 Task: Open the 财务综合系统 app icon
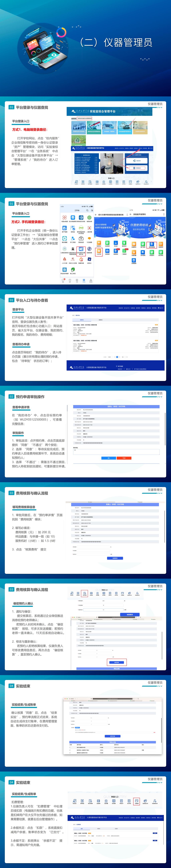click(x=81, y=218)
